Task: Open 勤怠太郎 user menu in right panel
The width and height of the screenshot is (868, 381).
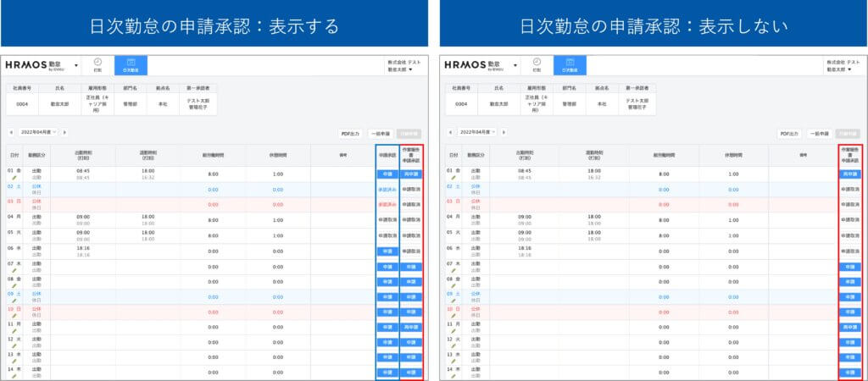Action: tap(842, 69)
